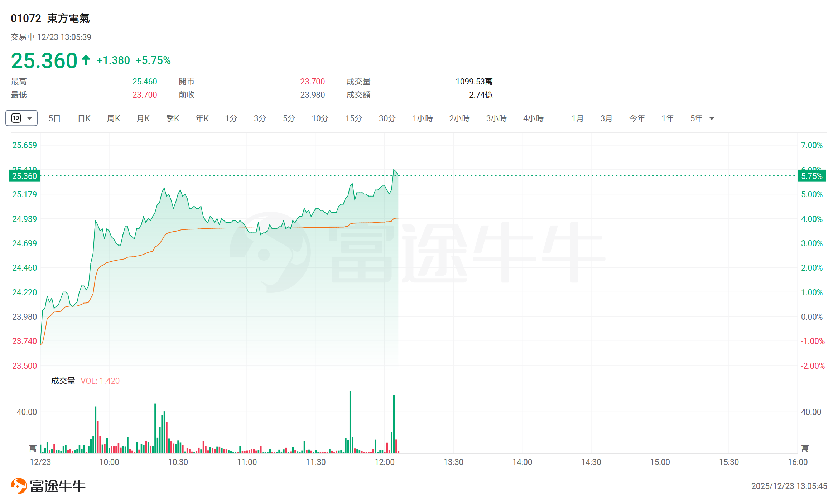Switch to the 5日 chart tab
The image size is (838, 504).
pos(54,118)
